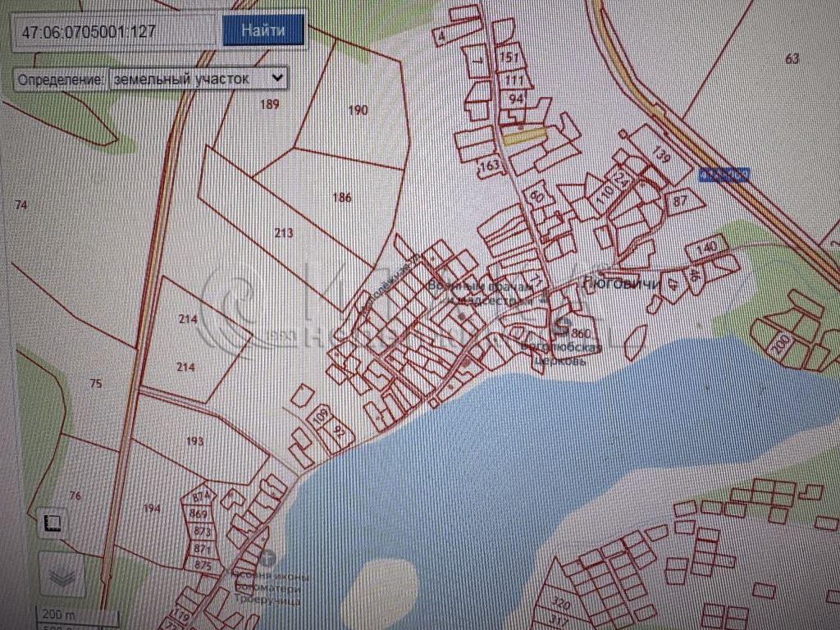The width and height of the screenshot is (840, 630).
Task: Select land parcel 193
Action: (195, 441)
